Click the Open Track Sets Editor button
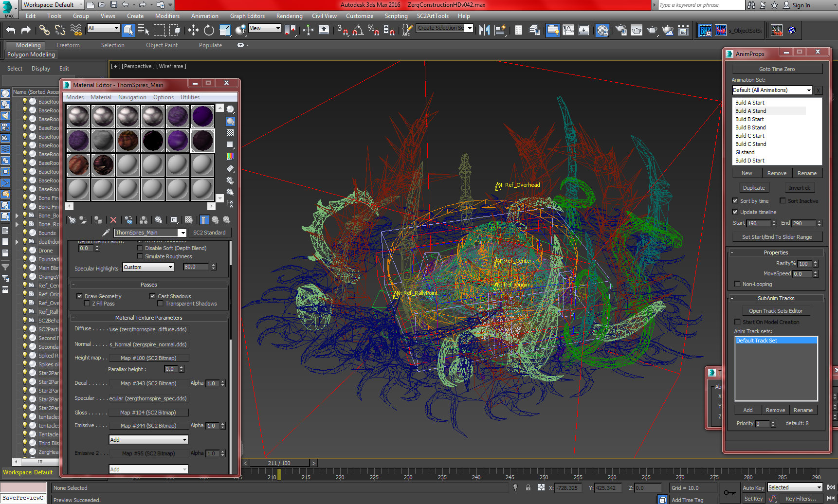This screenshot has width=838, height=504. point(775,311)
